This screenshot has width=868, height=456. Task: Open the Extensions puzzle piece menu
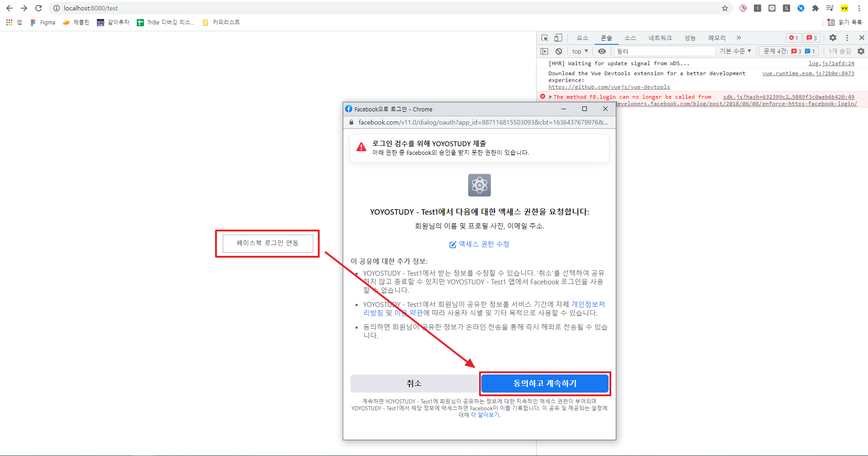(815, 8)
